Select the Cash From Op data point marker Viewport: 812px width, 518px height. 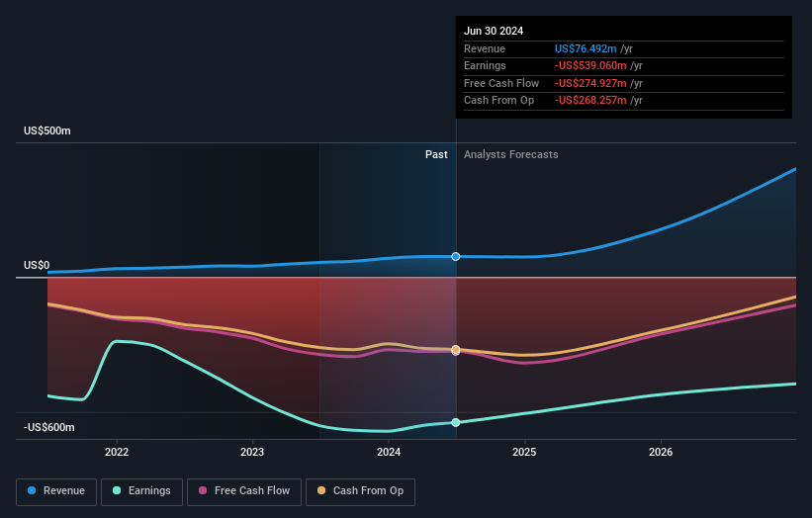[456, 349]
